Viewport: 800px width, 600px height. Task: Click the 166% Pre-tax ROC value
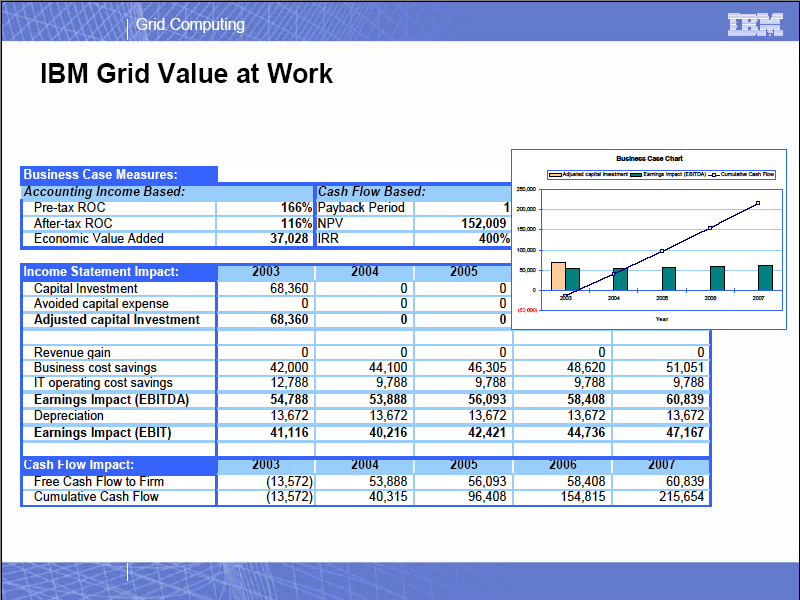[x=296, y=208]
